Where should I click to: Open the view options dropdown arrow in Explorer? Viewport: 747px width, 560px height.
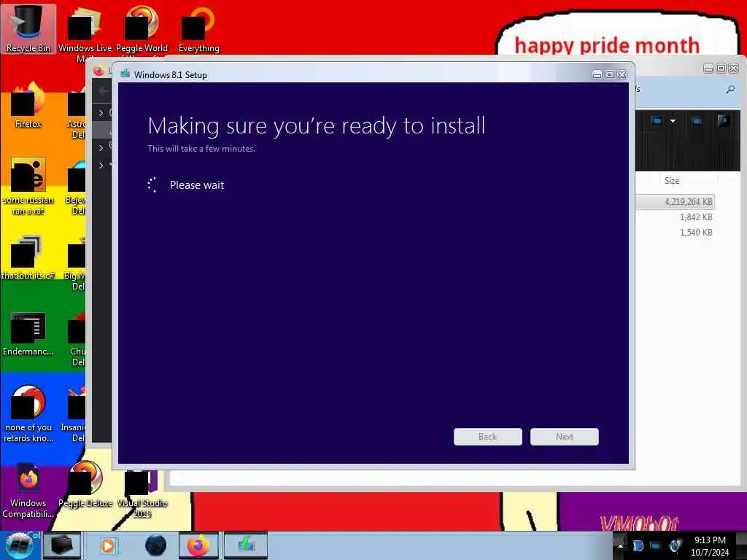(673, 121)
